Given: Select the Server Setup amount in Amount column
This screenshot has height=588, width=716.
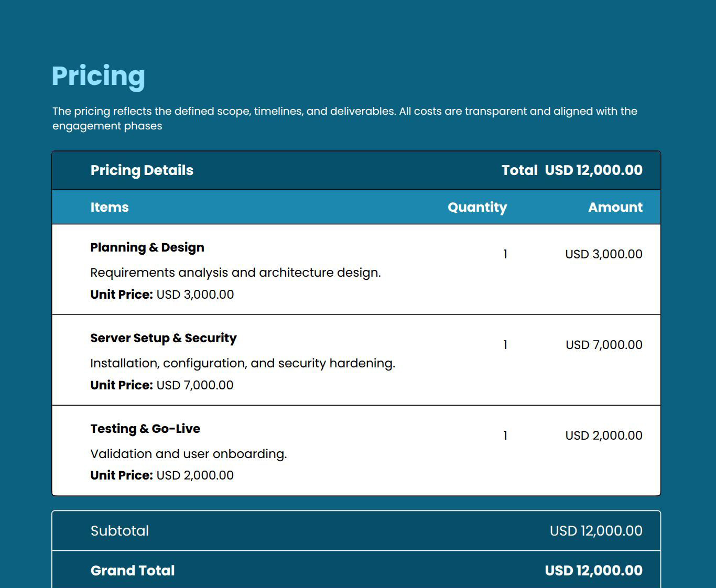Looking at the screenshot, I should pyautogui.click(x=604, y=345).
